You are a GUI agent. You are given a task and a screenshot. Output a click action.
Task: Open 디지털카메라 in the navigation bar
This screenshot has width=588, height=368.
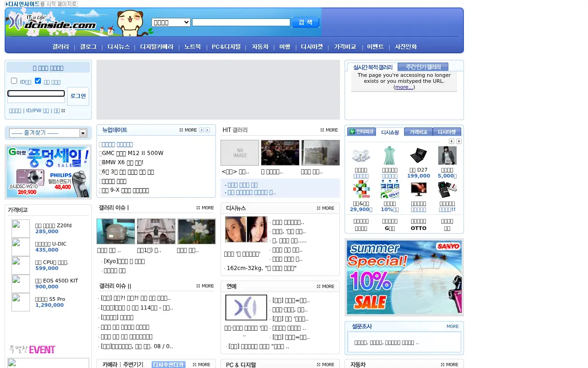(157, 47)
